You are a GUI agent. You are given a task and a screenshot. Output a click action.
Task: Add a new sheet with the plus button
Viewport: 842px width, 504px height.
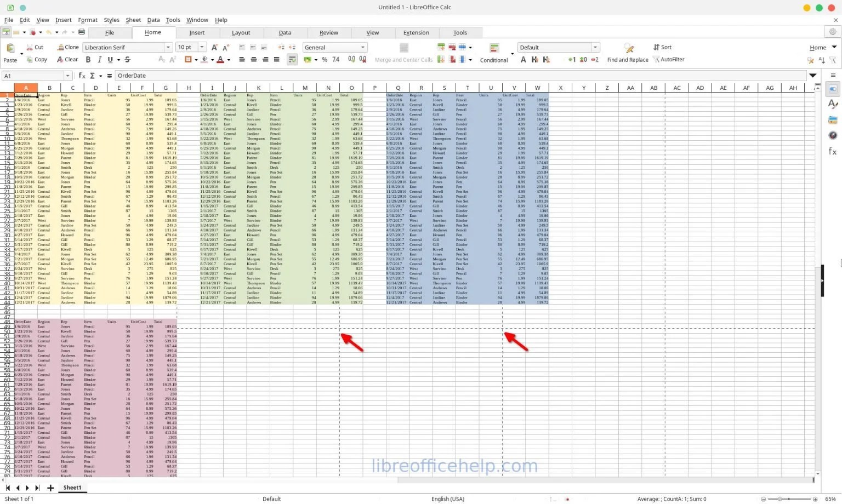50,488
